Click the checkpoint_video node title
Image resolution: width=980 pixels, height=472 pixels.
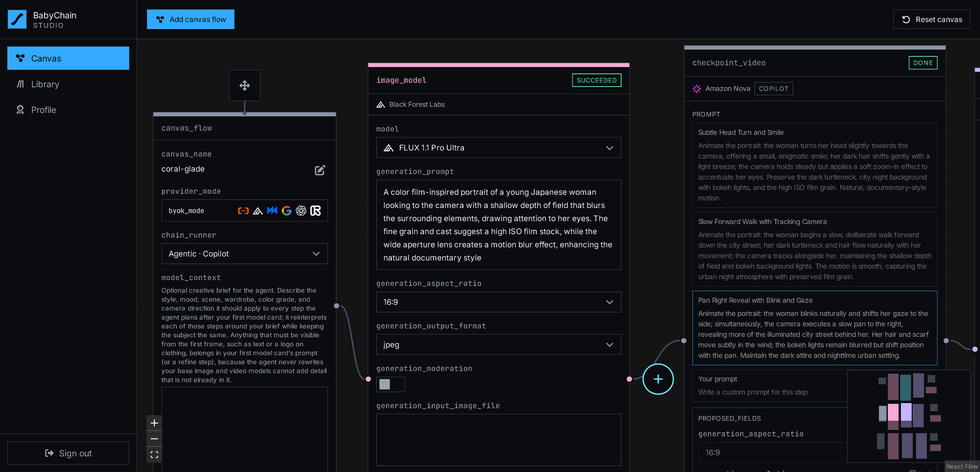729,63
